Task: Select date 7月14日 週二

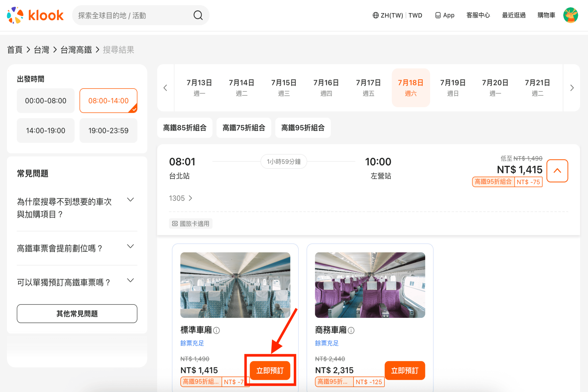Action: pyautogui.click(x=241, y=88)
